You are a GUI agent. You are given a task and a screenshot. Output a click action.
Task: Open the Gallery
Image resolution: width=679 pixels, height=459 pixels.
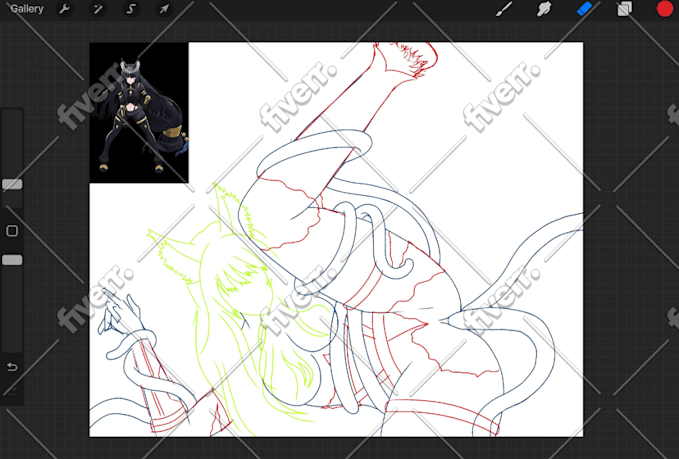coord(27,9)
